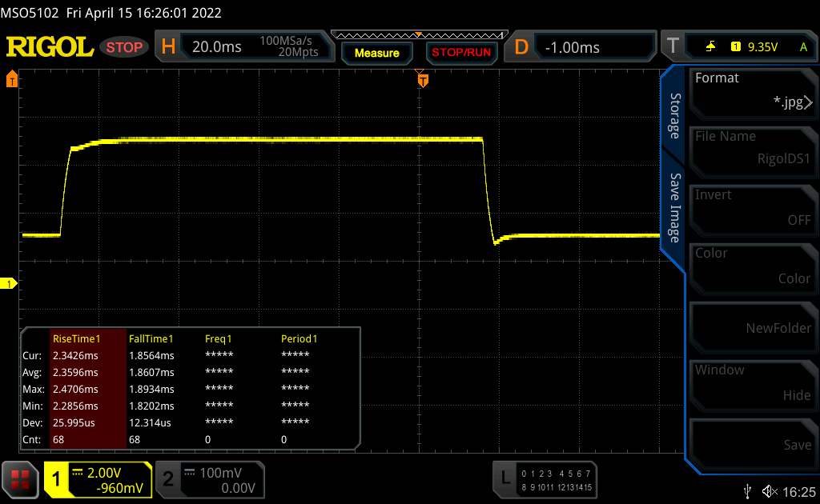This screenshot has width=820, height=504.
Task: Click the 100MSa/s sample rate readout
Action: tap(286, 41)
